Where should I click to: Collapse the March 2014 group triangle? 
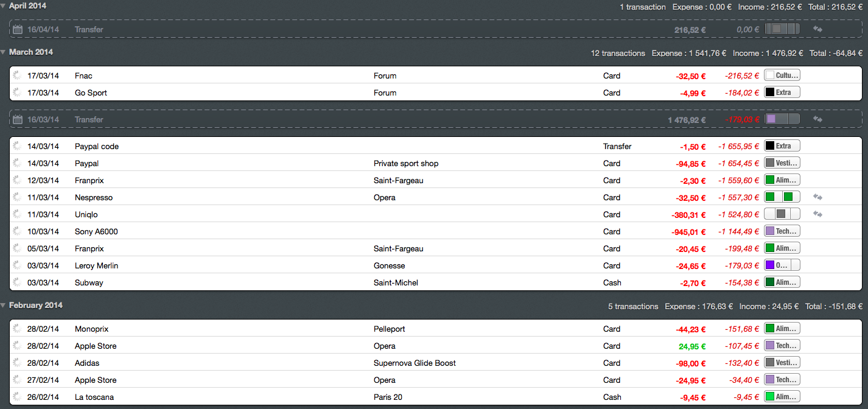(4, 52)
